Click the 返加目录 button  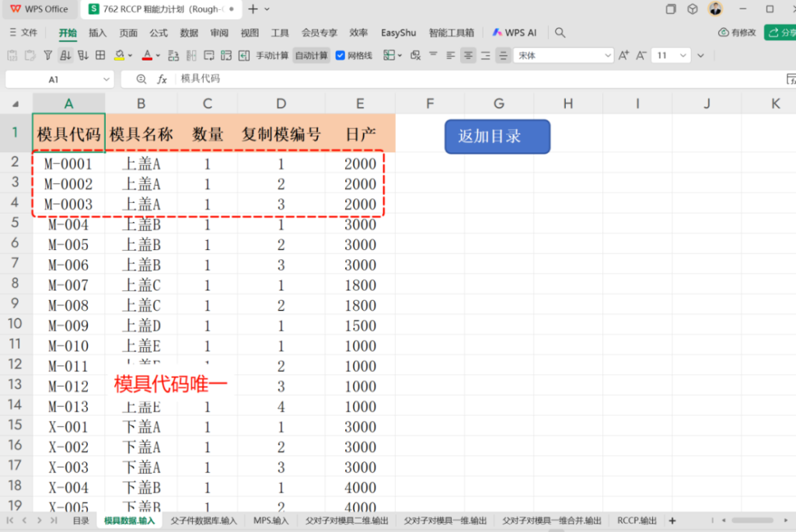pos(497,137)
